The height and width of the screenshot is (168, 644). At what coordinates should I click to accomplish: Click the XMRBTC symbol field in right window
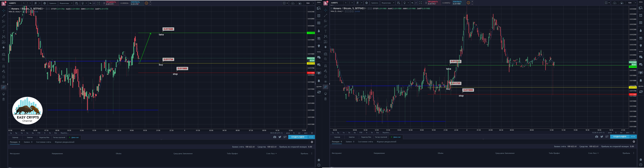[337, 3]
